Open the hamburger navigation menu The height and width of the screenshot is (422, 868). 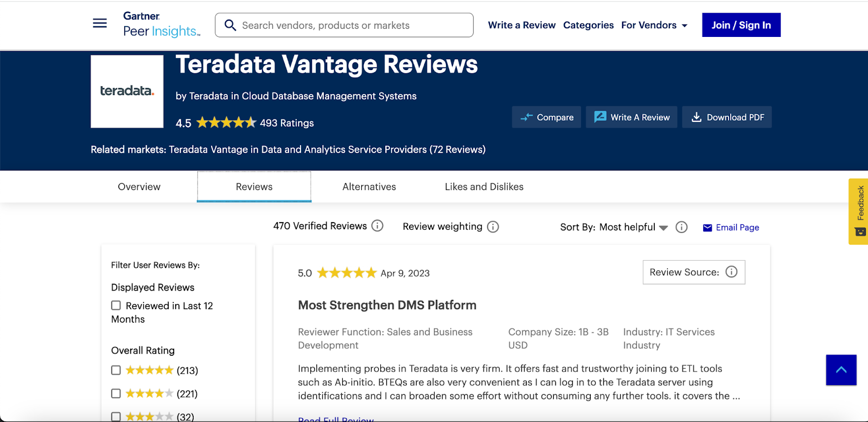100,23
